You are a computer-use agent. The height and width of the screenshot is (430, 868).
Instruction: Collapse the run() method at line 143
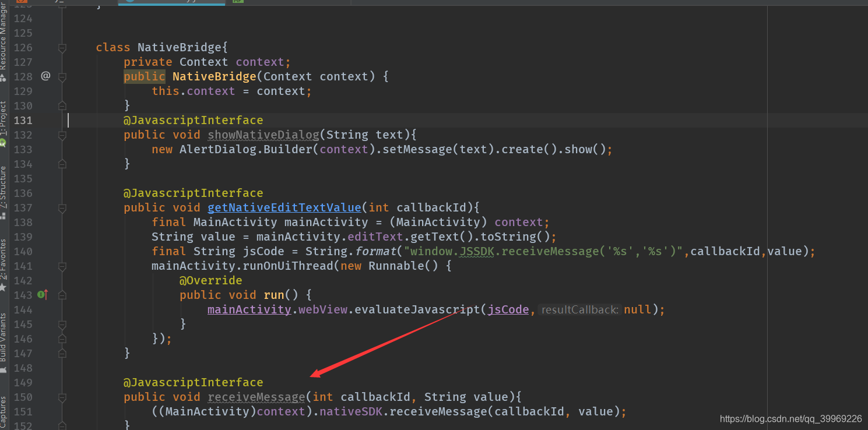coord(62,295)
